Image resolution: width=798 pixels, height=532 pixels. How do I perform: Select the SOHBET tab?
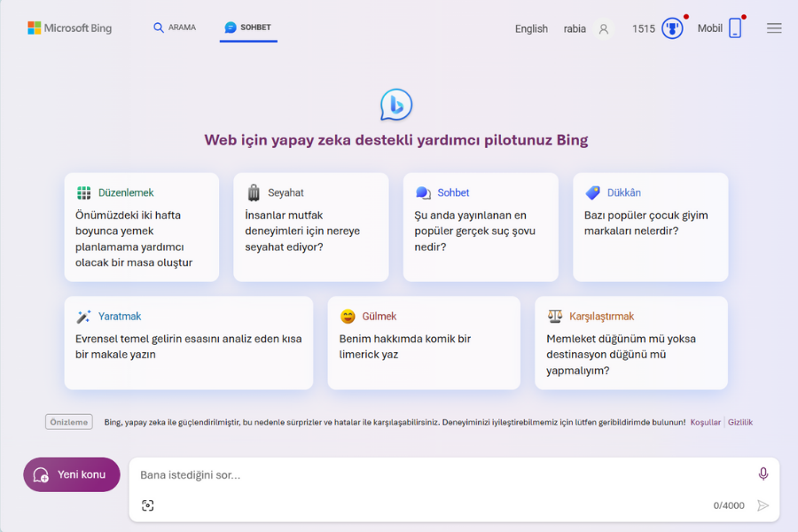coord(248,28)
